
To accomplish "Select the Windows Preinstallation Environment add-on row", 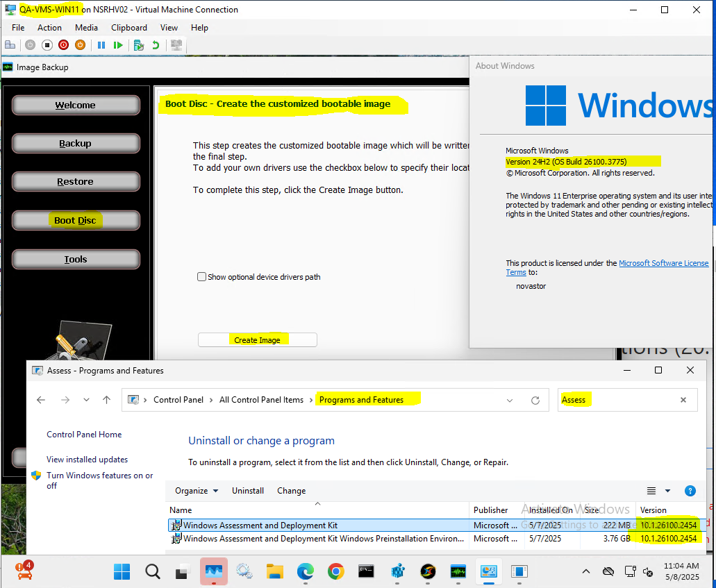I will point(437,539).
